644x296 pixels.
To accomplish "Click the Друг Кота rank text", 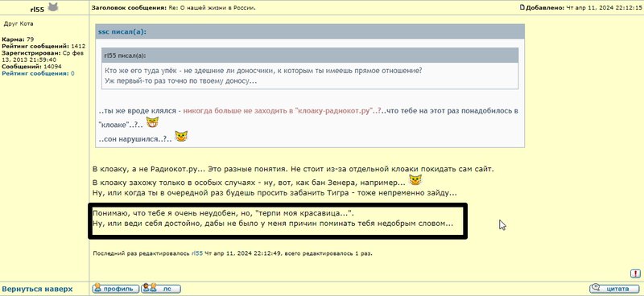I will click(19, 23).
